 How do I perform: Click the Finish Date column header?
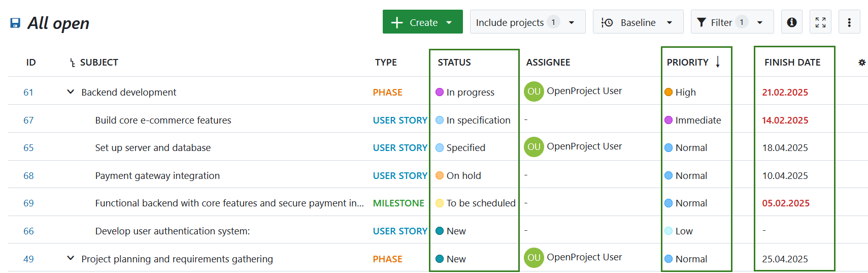pos(792,63)
